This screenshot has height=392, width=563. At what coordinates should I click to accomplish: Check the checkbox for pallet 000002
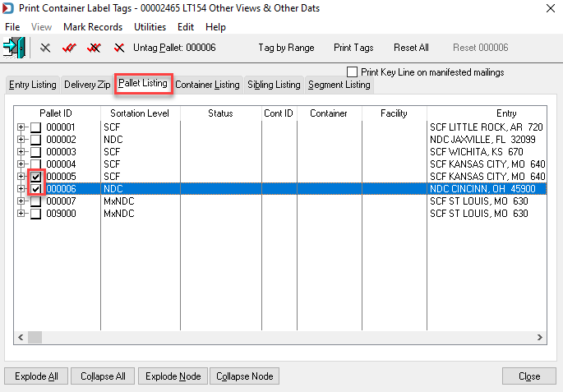click(35, 140)
